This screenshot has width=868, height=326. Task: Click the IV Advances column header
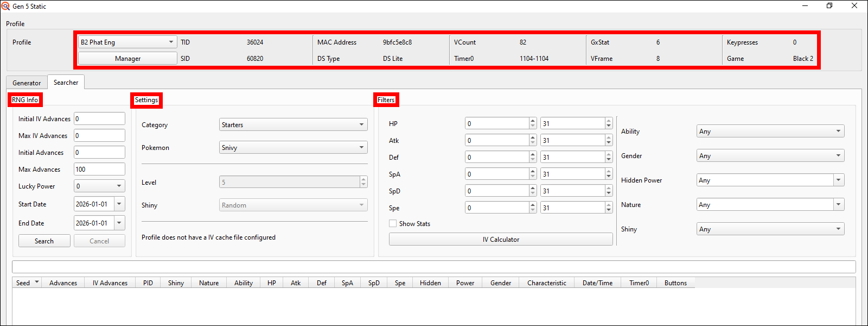(x=110, y=283)
